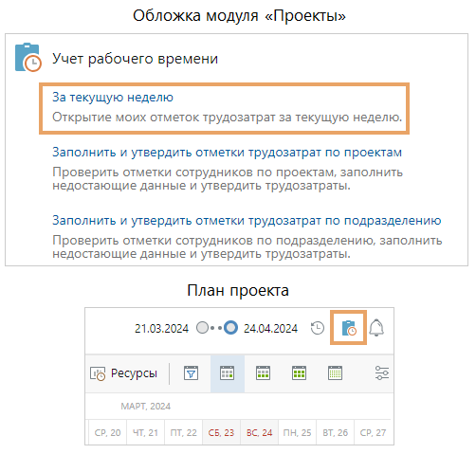Switch to the third calendar scale icon
The width and height of the screenshot is (476, 454).
point(299,373)
